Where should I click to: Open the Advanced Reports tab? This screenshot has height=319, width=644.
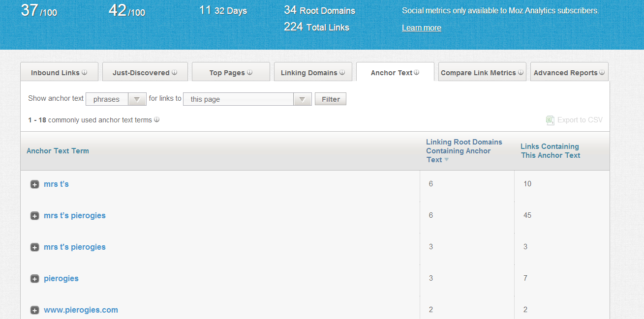click(x=569, y=72)
